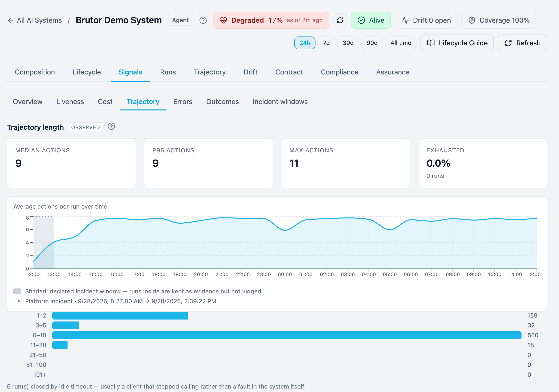Open the Runs tab

pos(168,72)
